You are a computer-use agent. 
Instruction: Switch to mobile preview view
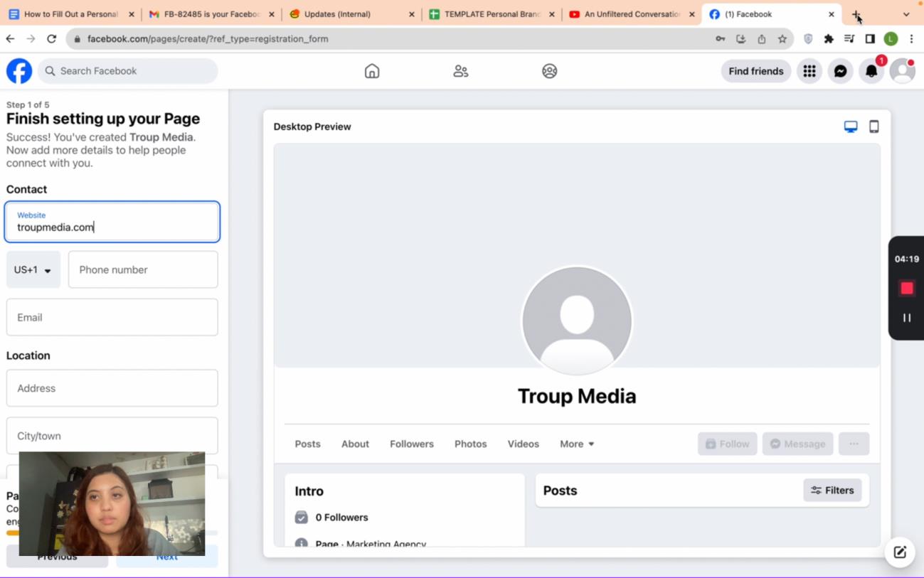point(874,127)
